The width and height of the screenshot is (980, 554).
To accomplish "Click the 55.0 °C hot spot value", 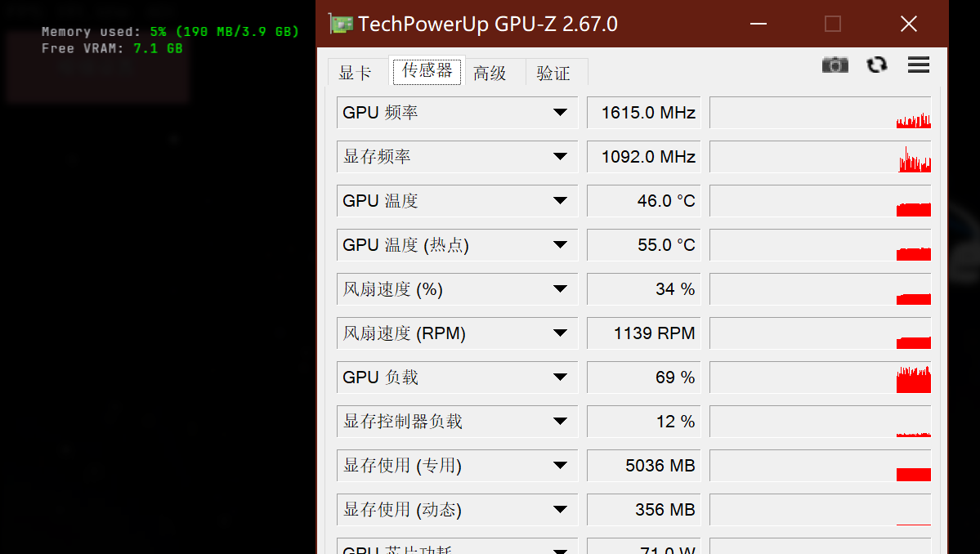I will coord(644,245).
